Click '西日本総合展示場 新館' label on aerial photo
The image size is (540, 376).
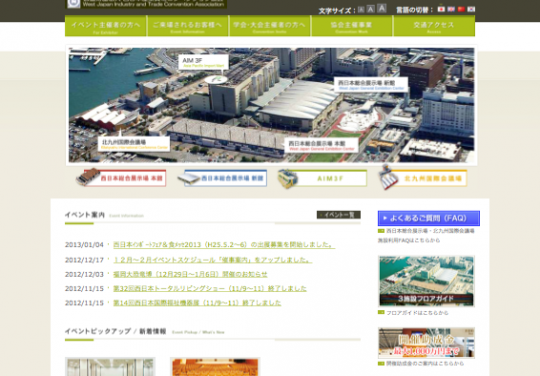coord(371,85)
